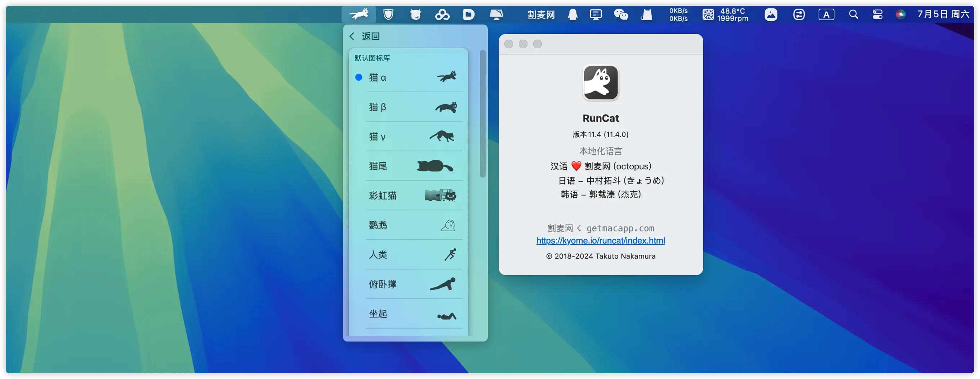Screen dimensions: 980x379
Task: Minimize the RunCat About window
Action: click(523, 44)
